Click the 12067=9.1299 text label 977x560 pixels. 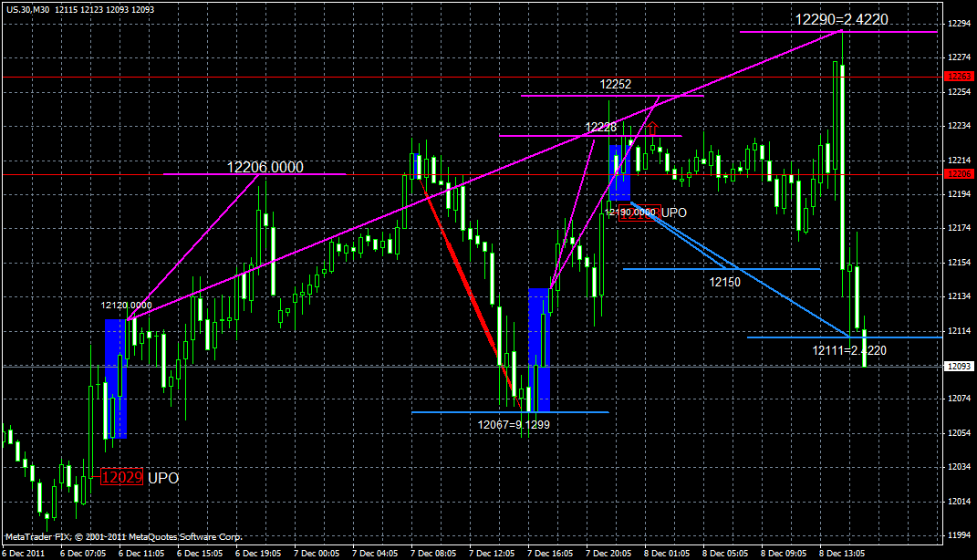pos(513,423)
